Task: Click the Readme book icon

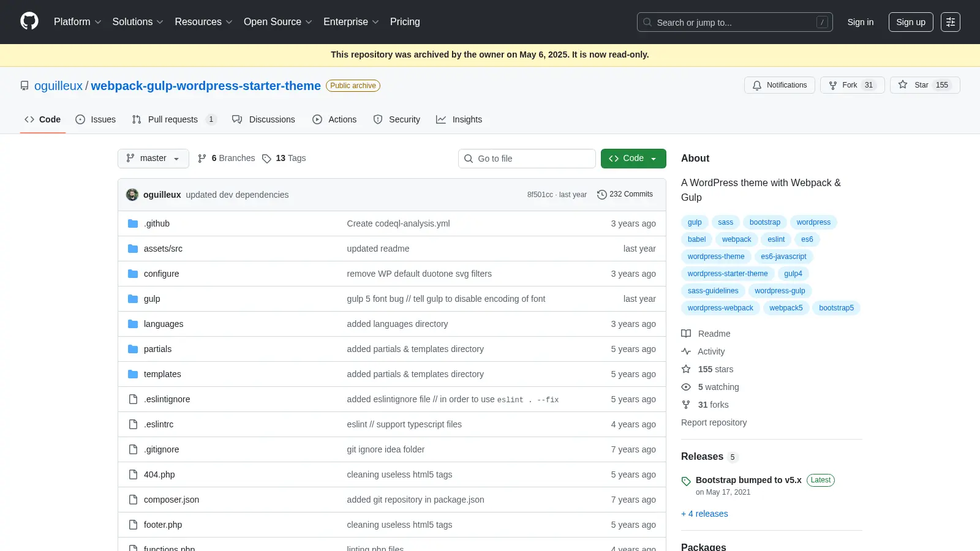Action: 686,334
